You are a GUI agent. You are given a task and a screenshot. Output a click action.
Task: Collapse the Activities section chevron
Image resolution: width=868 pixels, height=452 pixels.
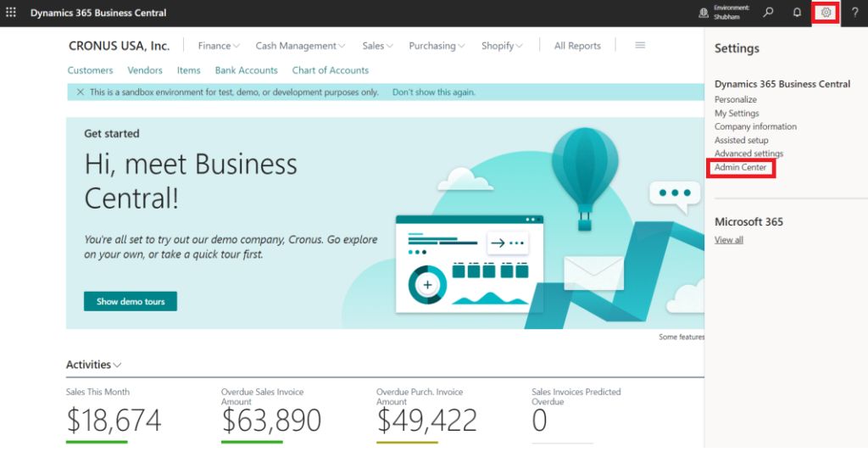(x=117, y=365)
